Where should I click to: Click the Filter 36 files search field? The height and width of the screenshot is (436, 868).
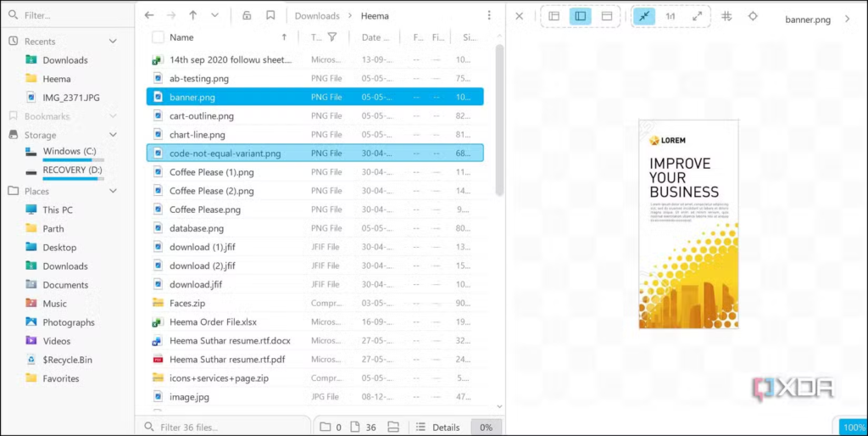point(225,428)
